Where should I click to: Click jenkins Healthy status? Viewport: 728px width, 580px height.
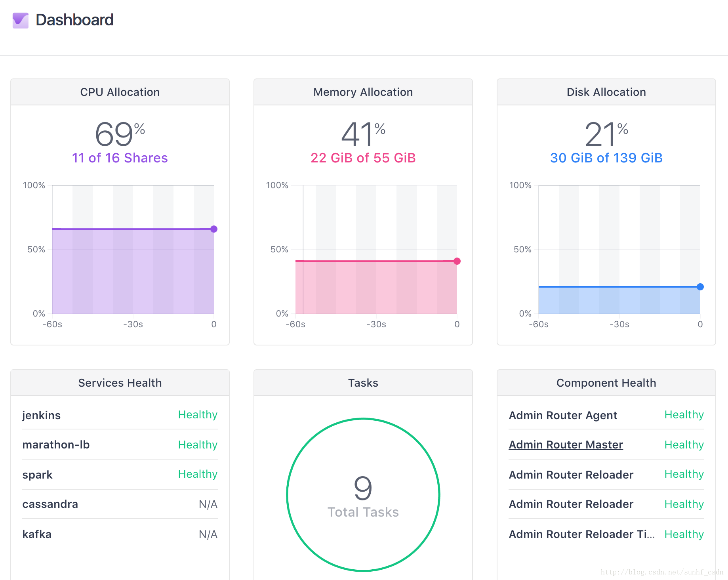click(198, 414)
